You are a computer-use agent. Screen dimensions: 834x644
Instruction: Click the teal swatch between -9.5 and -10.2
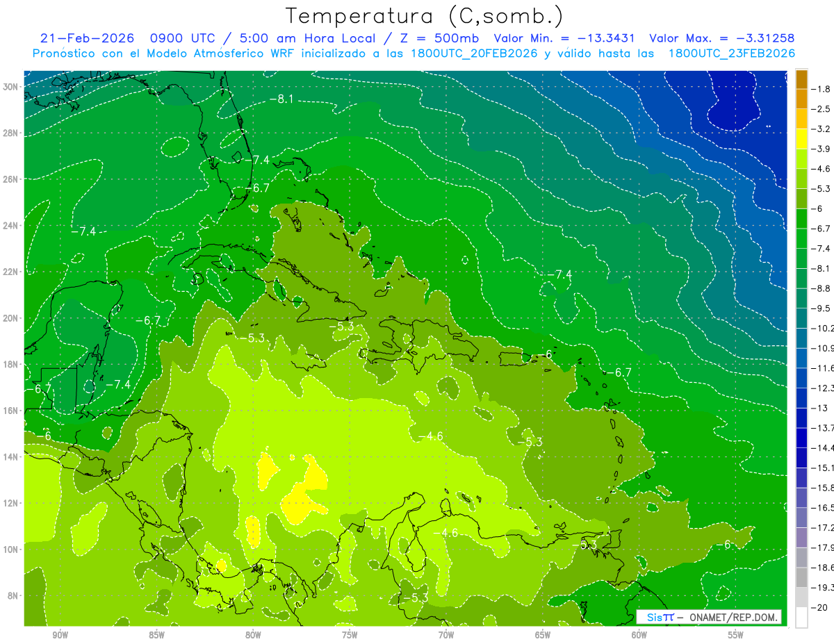pyautogui.click(x=801, y=318)
